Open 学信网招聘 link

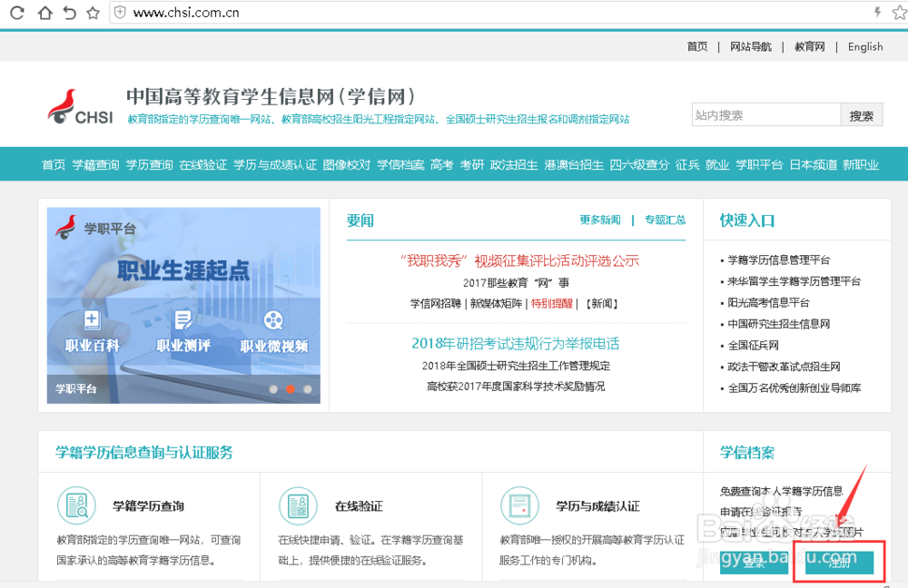point(436,304)
